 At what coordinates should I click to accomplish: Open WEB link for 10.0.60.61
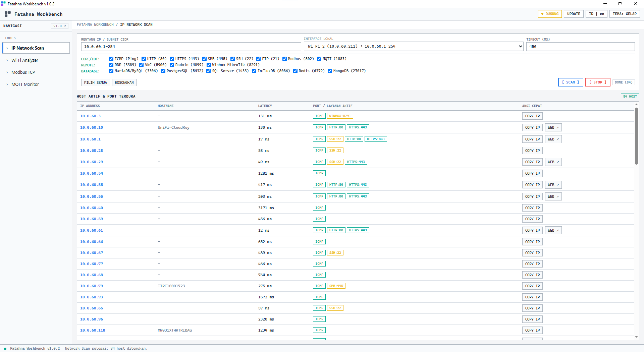coord(553,230)
